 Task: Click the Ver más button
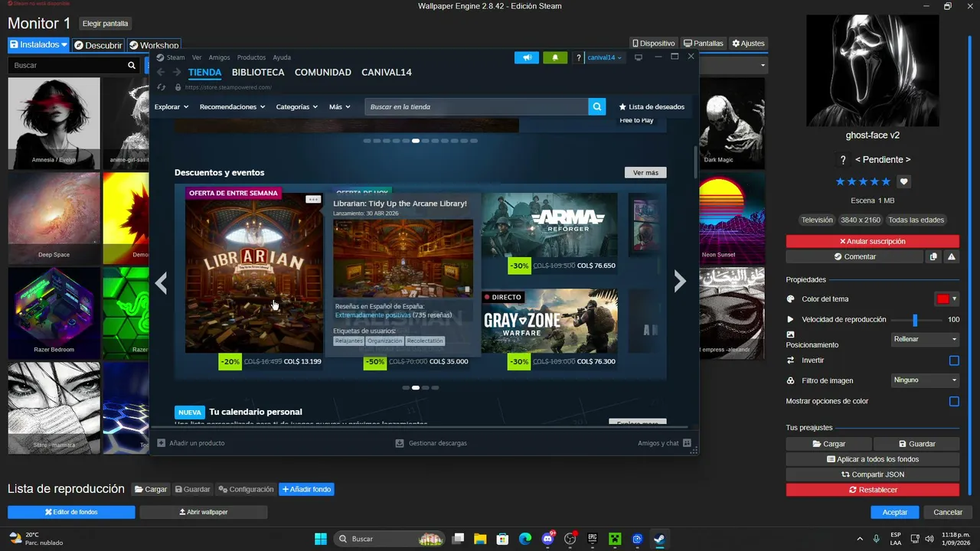(x=645, y=173)
